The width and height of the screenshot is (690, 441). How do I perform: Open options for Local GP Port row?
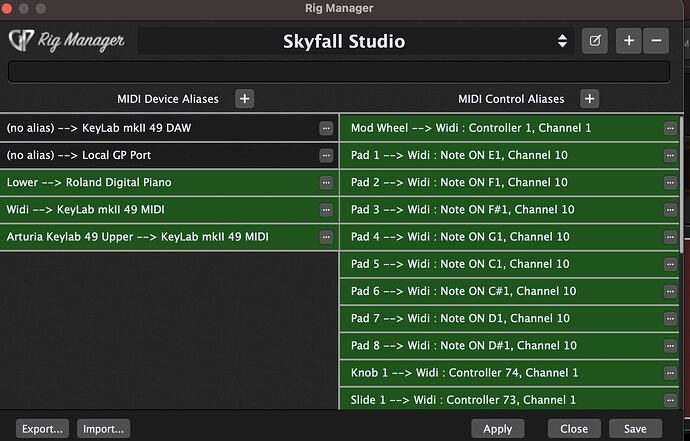326,156
